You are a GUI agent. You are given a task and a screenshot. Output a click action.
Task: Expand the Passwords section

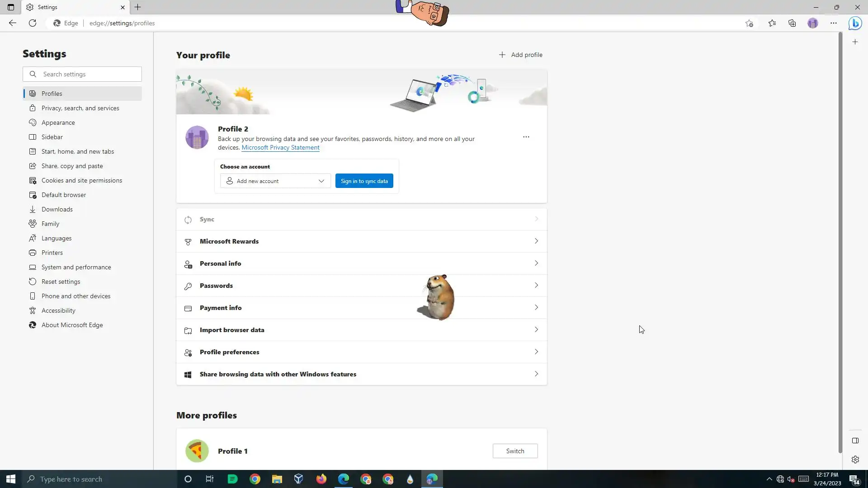[x=362, y=286]
